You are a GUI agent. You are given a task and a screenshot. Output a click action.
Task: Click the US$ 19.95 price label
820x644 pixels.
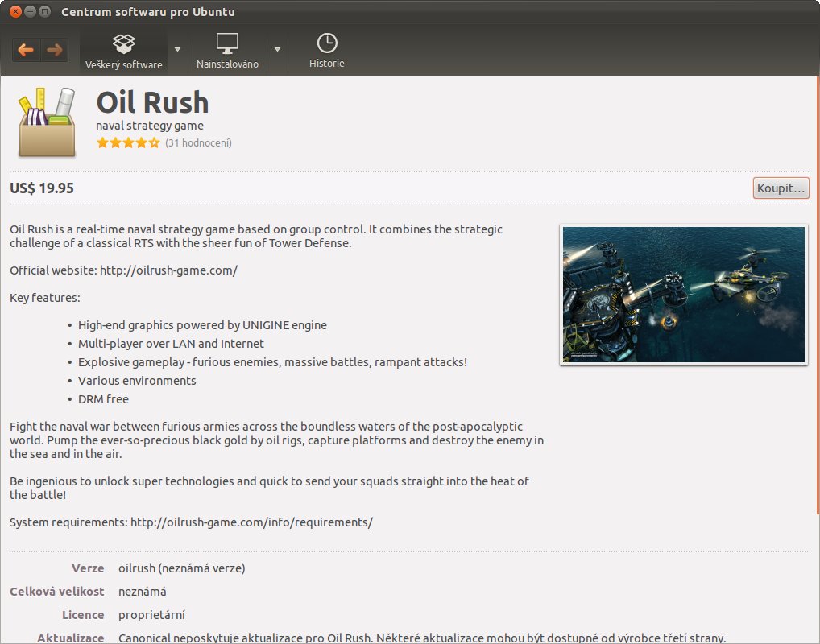pyautogui.click(x=42, y=188)
